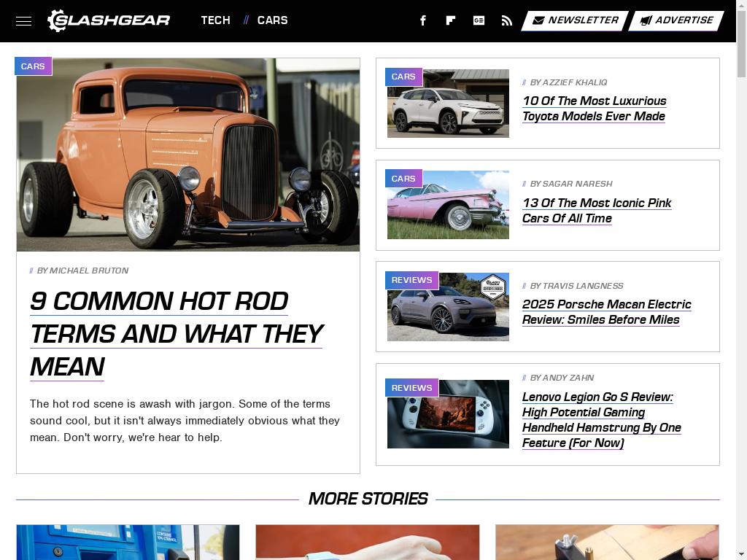Click the Reviews tag on Porsche image

click(411, 280)
